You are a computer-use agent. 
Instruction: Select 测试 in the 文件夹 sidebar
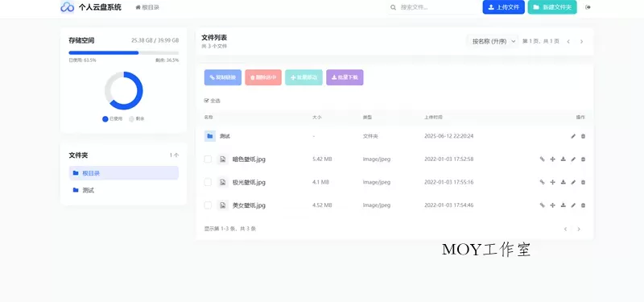[x=124, y=190]
